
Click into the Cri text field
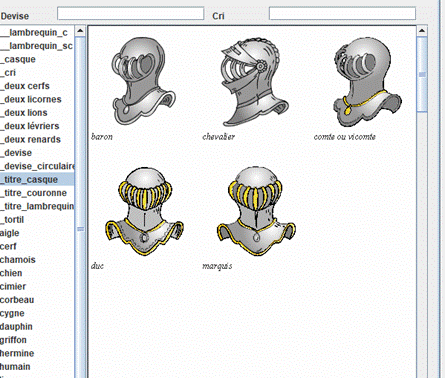click(x=342, y=14)
